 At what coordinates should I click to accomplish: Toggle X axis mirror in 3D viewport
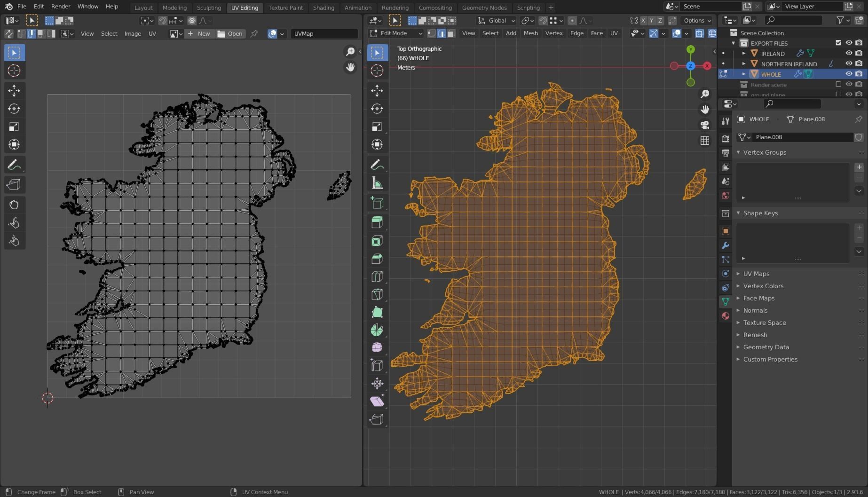tap(643, 21)
